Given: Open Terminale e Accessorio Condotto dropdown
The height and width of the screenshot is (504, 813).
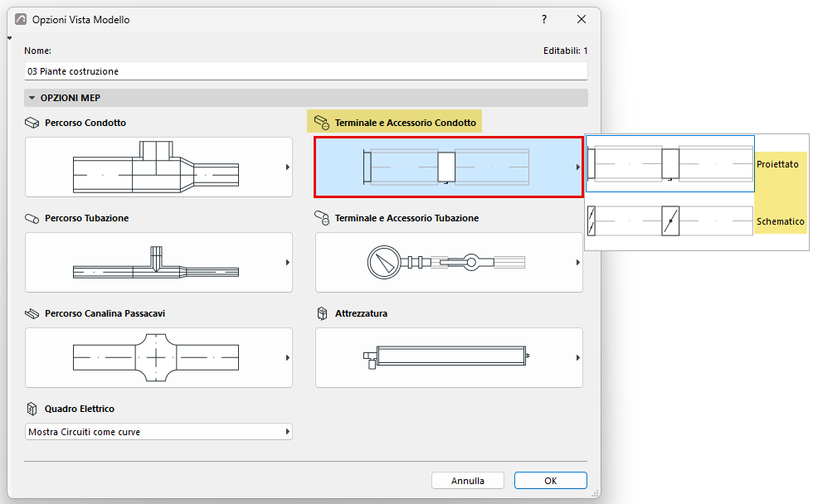Looking at the screenshot, I should pyautogui.click(x=449, y=167).
